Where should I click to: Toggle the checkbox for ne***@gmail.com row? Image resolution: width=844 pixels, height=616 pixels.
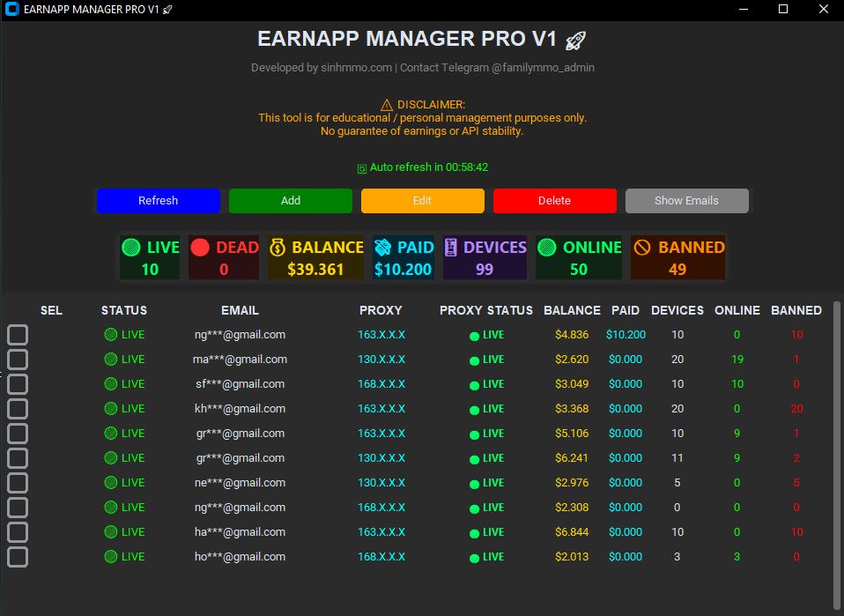(x=18, y=483)
